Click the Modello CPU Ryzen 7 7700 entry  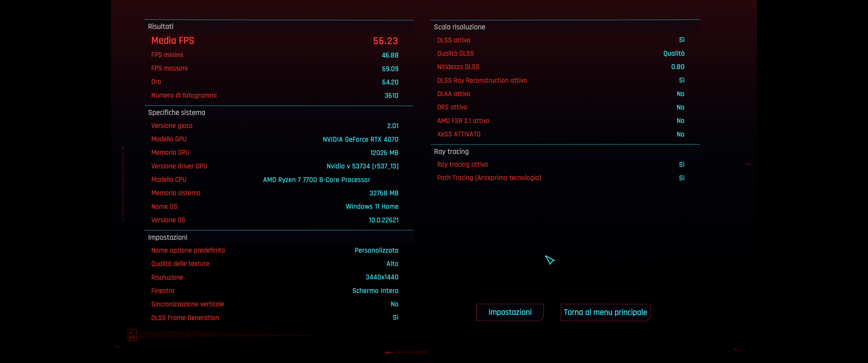pos(316,180)
